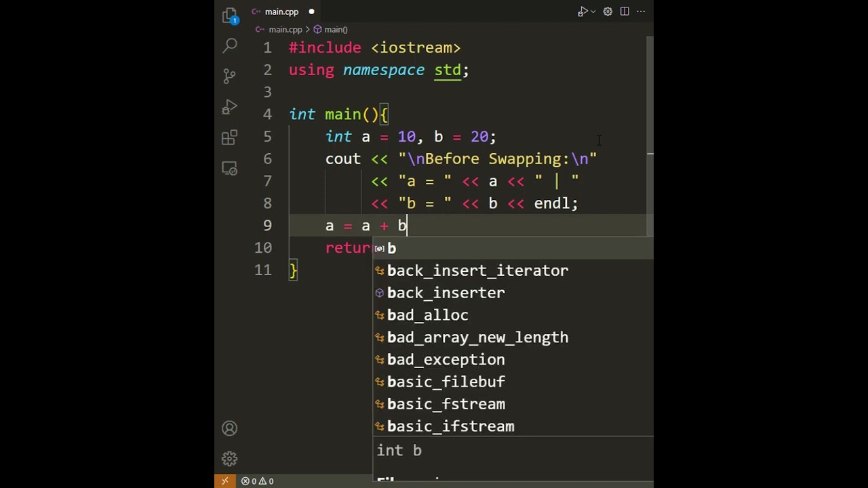The height and width of the screenshot is (488, 868).
Task: Click on 'int a = 10, b = 20;' line
Action: click(x=411, y=137)
